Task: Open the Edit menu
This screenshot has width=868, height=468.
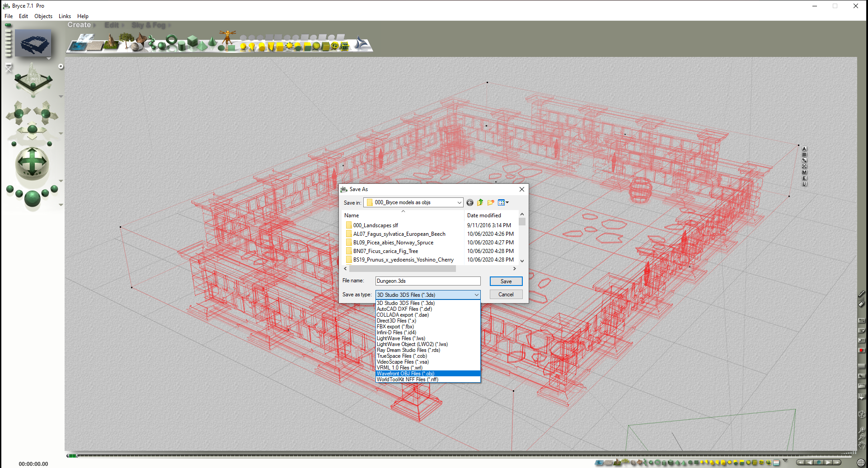Action: (23, 16)
